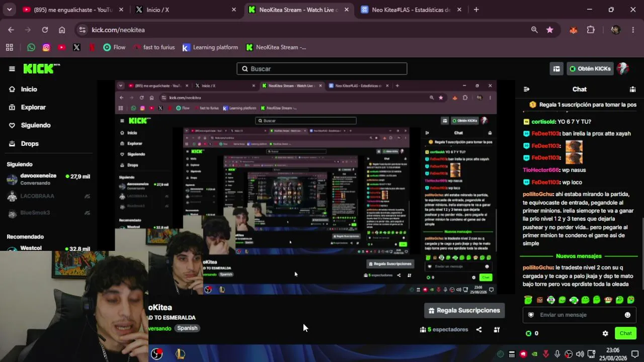Click the Obtén KICKs button
644x362 pixels.
point(590,69)
